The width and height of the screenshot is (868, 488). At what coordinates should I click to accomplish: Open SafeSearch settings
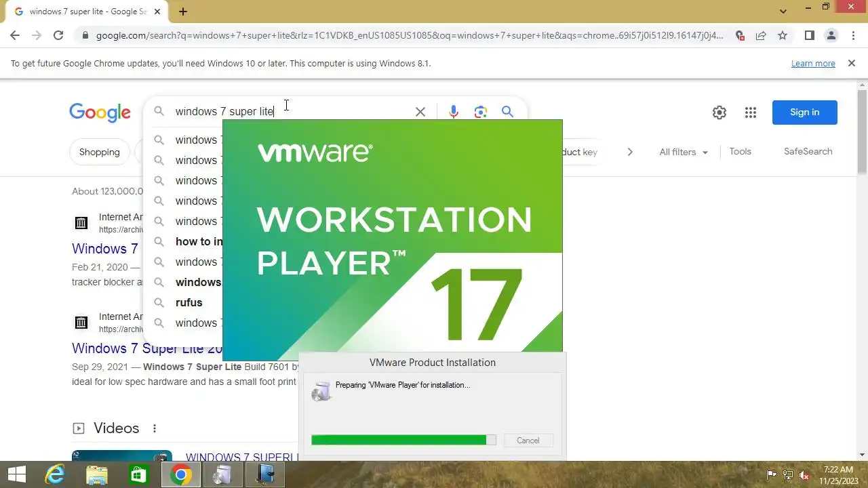tap(808, 152)
